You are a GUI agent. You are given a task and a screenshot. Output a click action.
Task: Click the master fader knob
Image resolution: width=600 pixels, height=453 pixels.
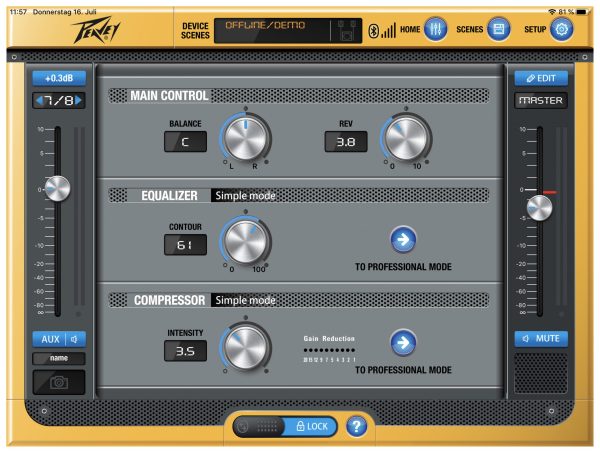click(x=540, y=208)
